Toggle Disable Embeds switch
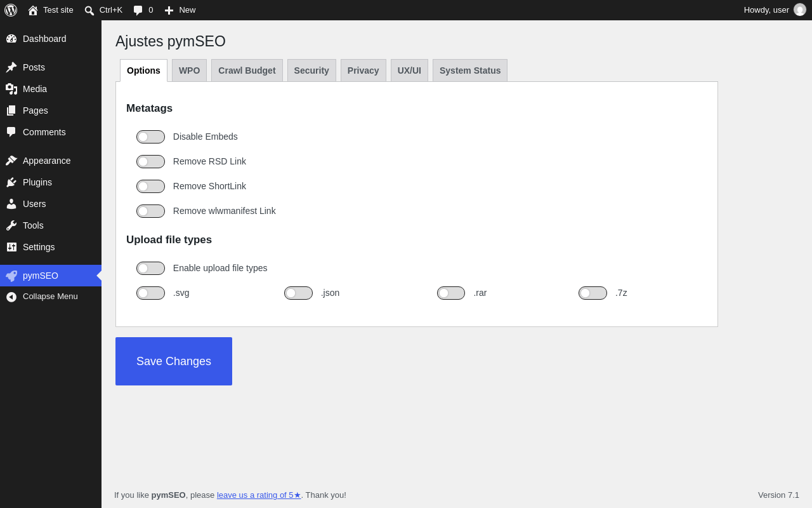This screenshot has height=508, width=812. click(x=150, y=137)
